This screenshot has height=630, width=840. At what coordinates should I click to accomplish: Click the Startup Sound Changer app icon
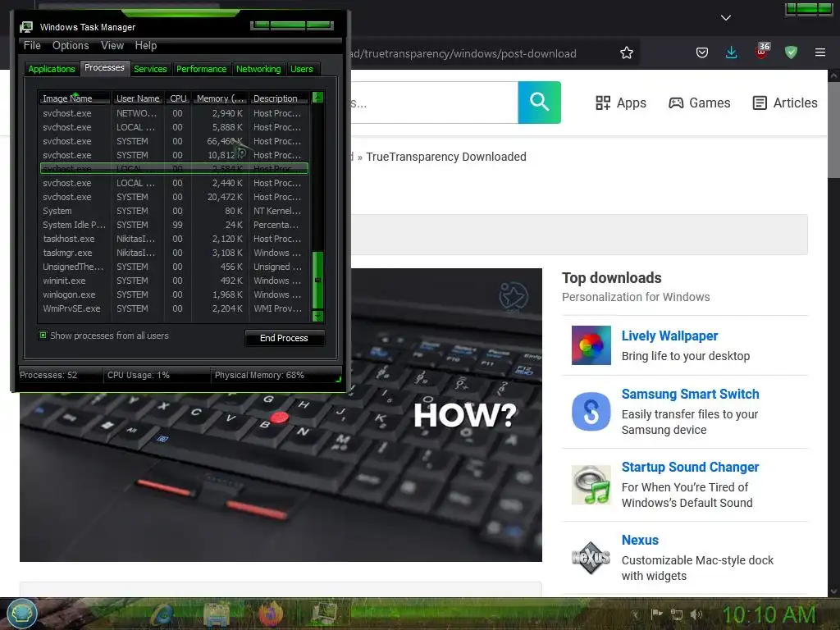click(x=591, y=485)
